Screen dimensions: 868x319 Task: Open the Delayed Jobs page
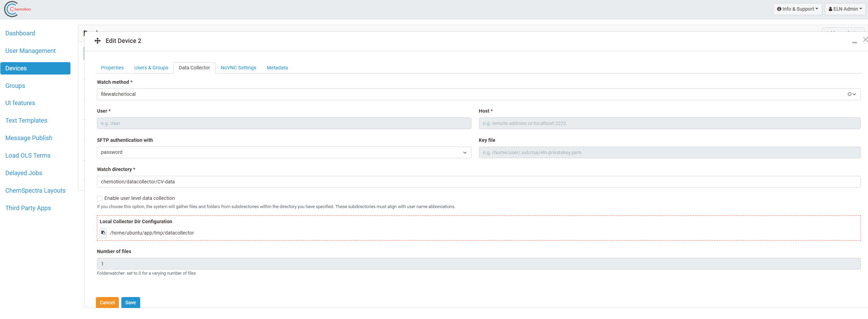[x=24, y=173]
